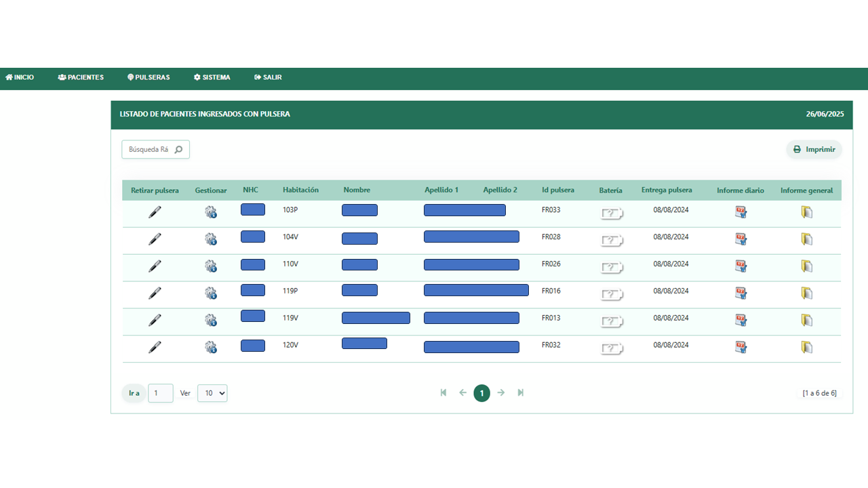Open daily report icon for room 103P

(741, 212)
